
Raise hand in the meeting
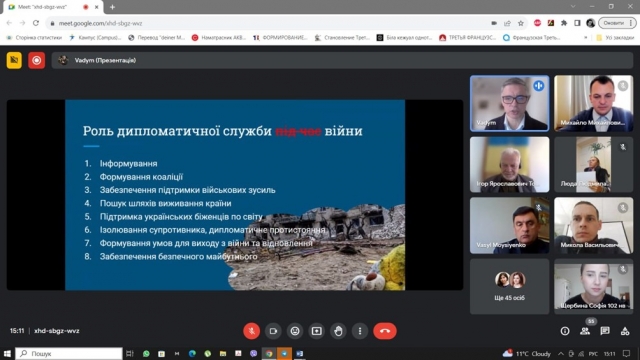click(338, 331)
